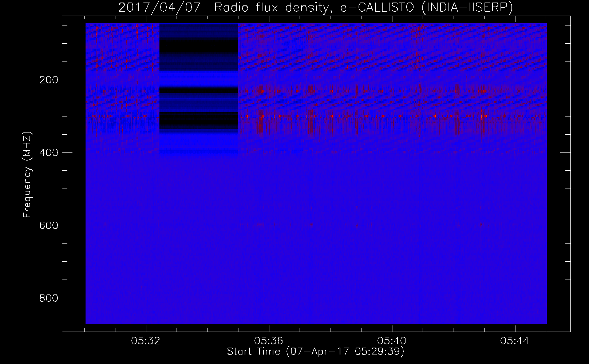Click the 05:36 time tick label

tap(269, 341)
